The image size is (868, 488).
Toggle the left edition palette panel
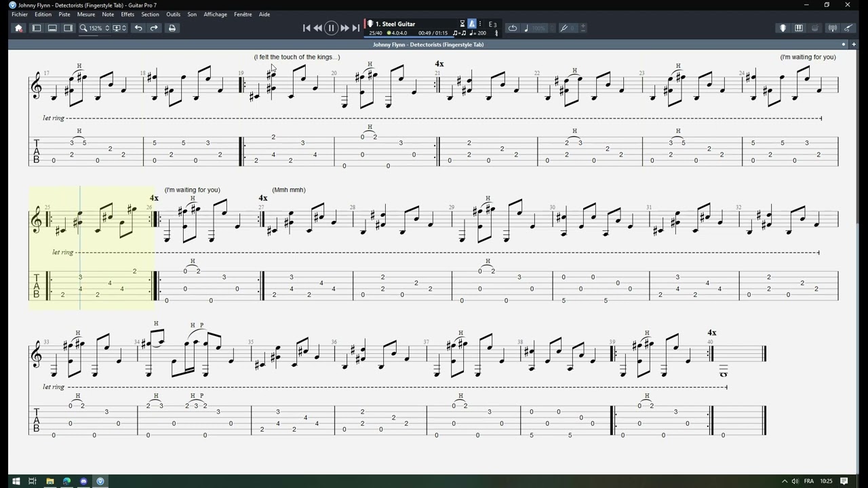37,28
